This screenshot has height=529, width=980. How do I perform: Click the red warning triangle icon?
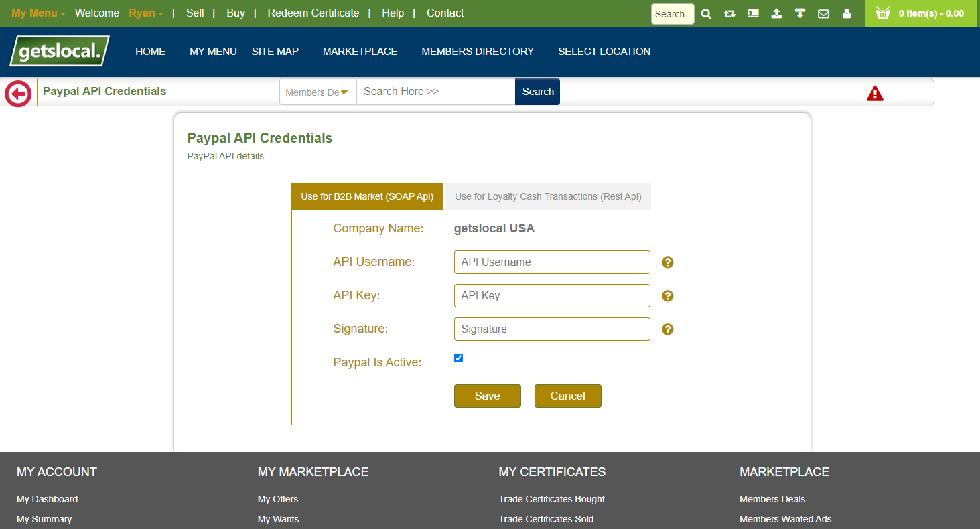click(875, 94)
